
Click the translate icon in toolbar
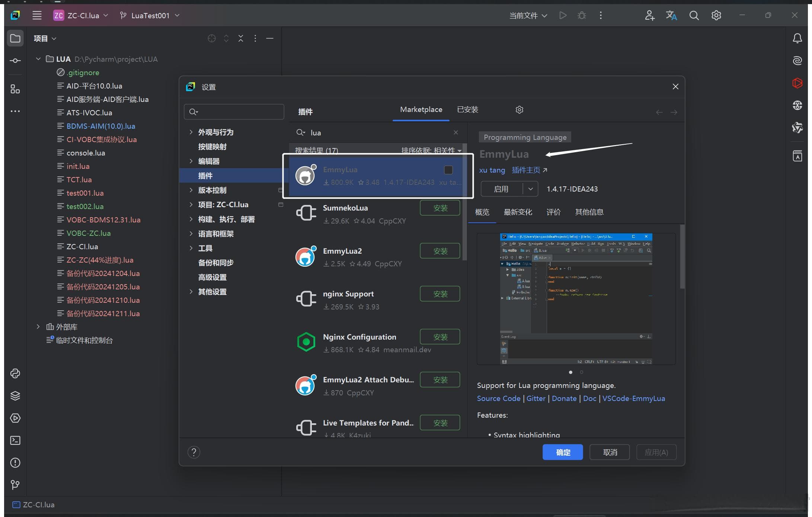coord(671,15)
